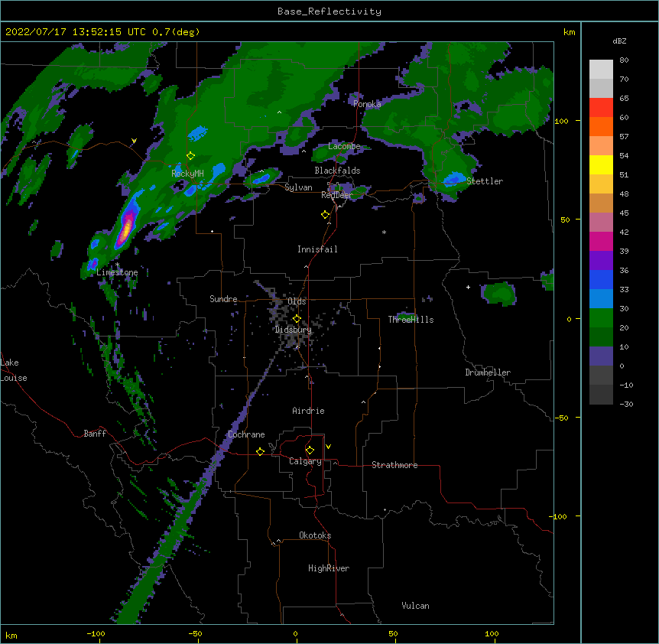Click the yellow diamond marker near RockyMH

(x=190, y=156)
